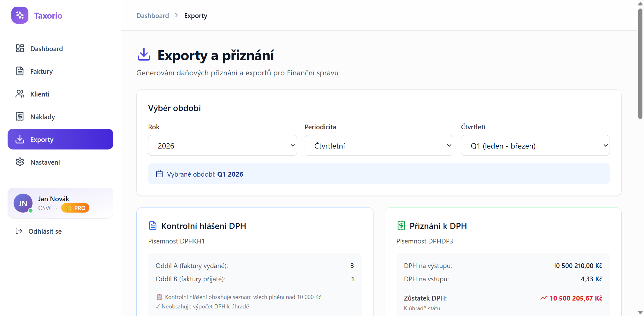The image size is (644, 316).
Task: Click the calendar icon by Vybrané období
Action: tap(159, 174)
